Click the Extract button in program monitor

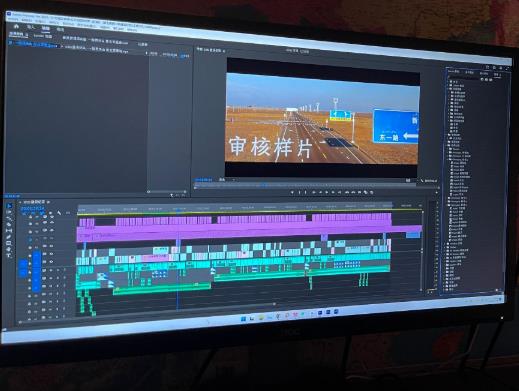point(353,192)
